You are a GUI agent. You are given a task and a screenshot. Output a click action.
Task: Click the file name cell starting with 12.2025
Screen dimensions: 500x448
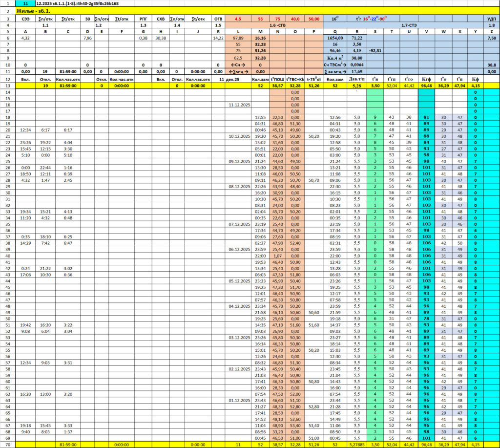77,3
